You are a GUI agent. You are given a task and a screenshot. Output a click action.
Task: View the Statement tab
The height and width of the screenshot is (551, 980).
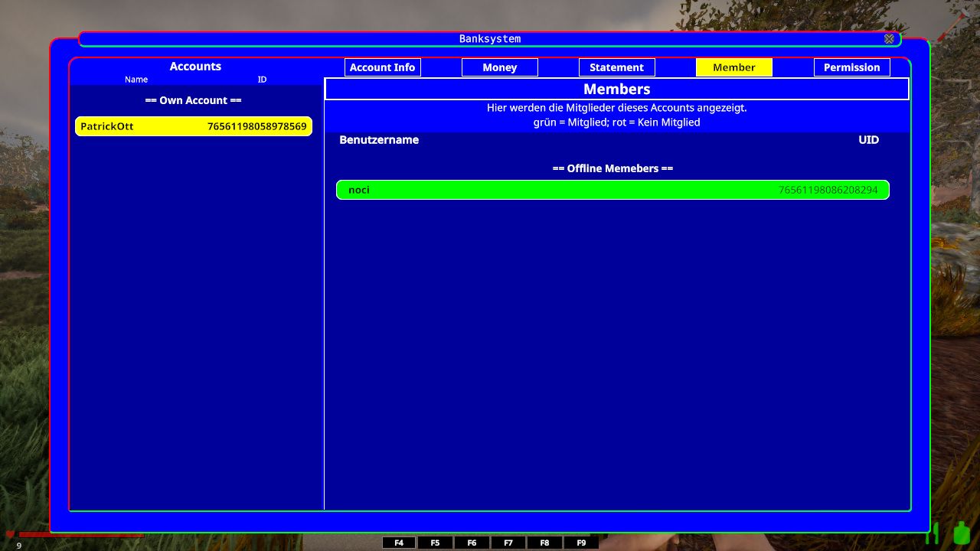[x=616, y=67]
